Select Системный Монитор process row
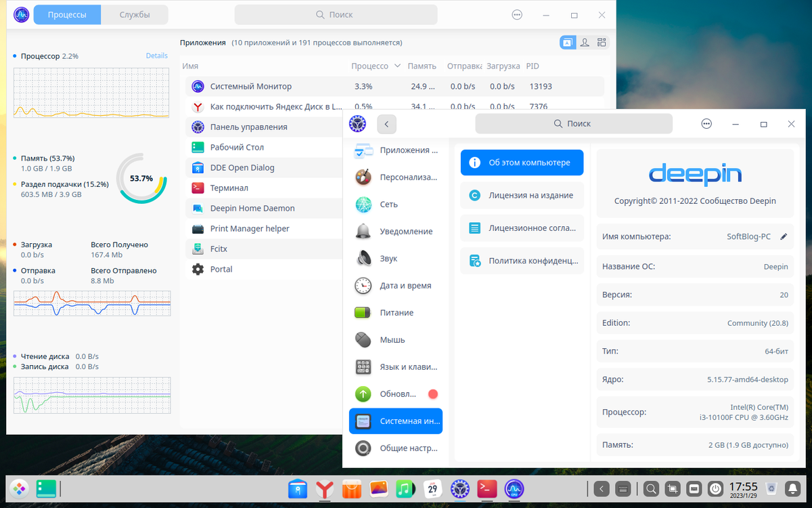The width and height of the screenshot is (812, 508). [x=394, y=86]
